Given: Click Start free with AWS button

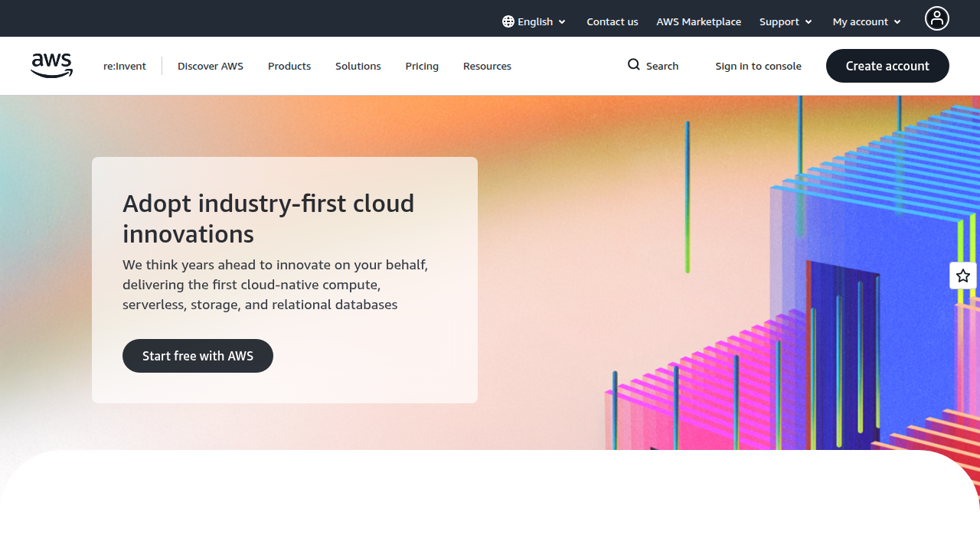Looking at the screenshot, I should (198, 356).
